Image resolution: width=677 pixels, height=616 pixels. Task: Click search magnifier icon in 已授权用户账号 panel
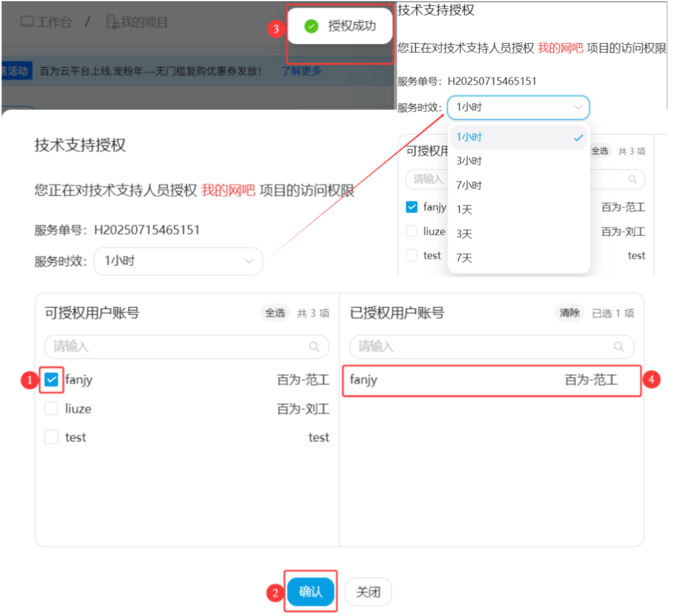[619, 347]
